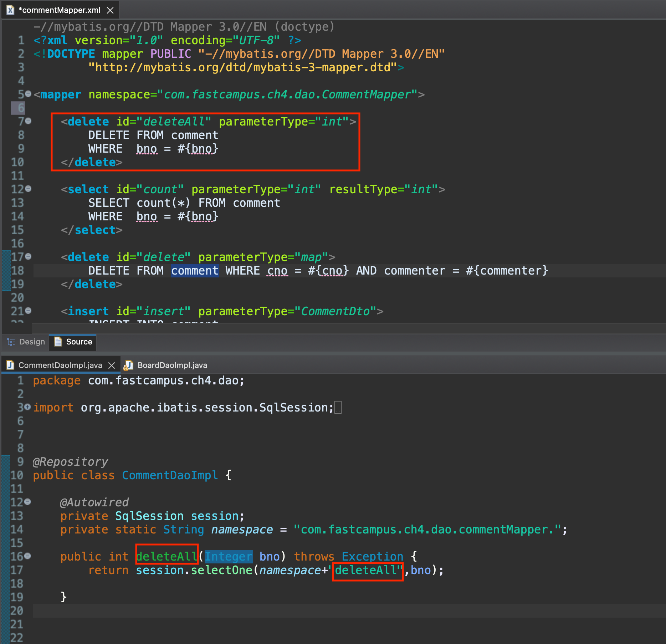Click the folded import placeholder box after SqlSession;
The width and height of the screenshot is (666, 644).
click(x=338, y=408)
